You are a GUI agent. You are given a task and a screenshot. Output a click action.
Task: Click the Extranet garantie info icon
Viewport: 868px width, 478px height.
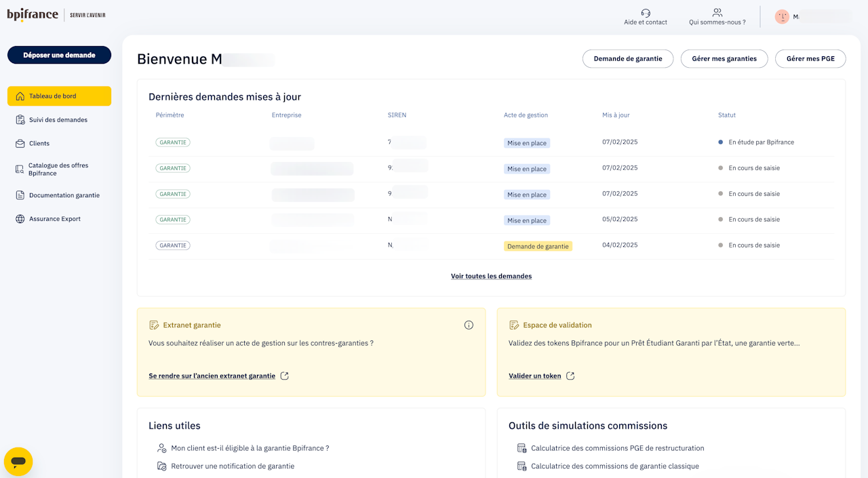(469, 325)
